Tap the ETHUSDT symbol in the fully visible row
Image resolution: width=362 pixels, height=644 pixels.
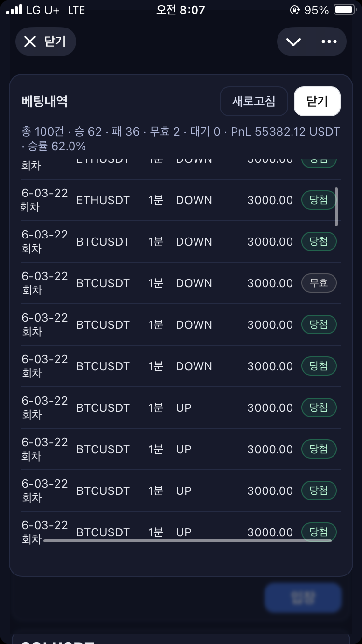103,200
